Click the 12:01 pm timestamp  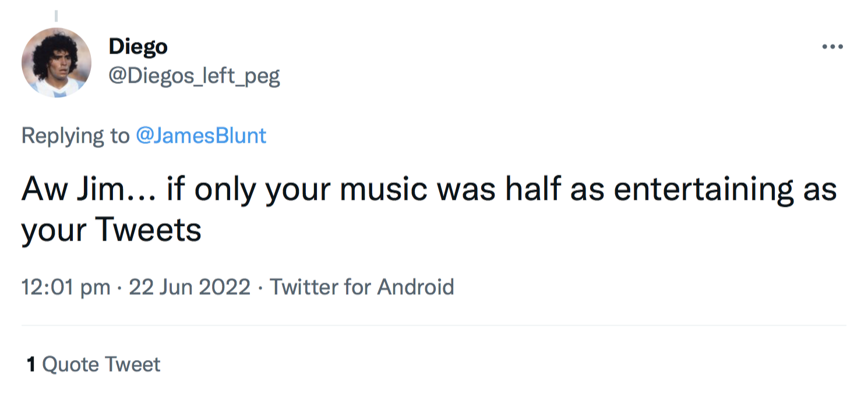tap(66, 287)
